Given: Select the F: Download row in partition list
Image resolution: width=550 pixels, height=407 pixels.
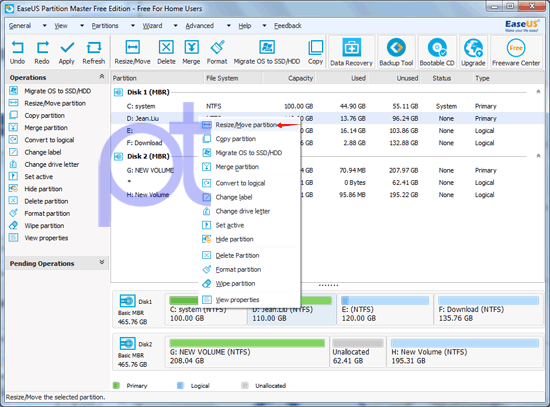Looking at the screenshot, I should [x=328, y=143].
